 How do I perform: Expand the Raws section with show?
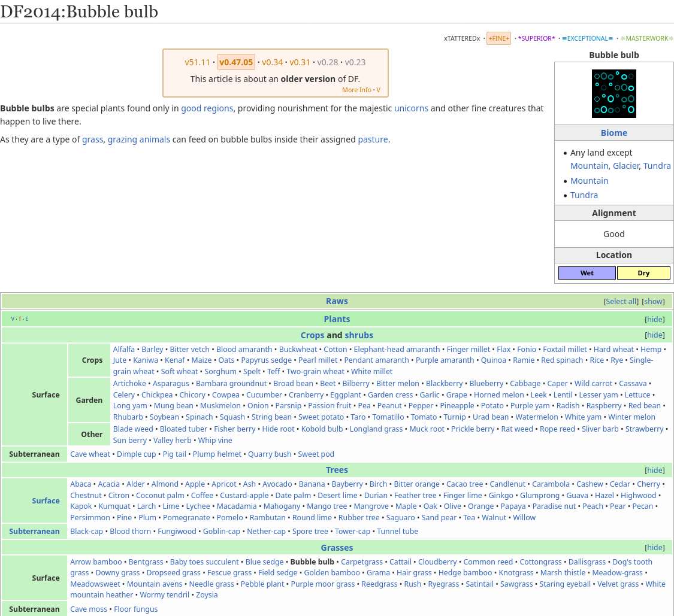654,302
